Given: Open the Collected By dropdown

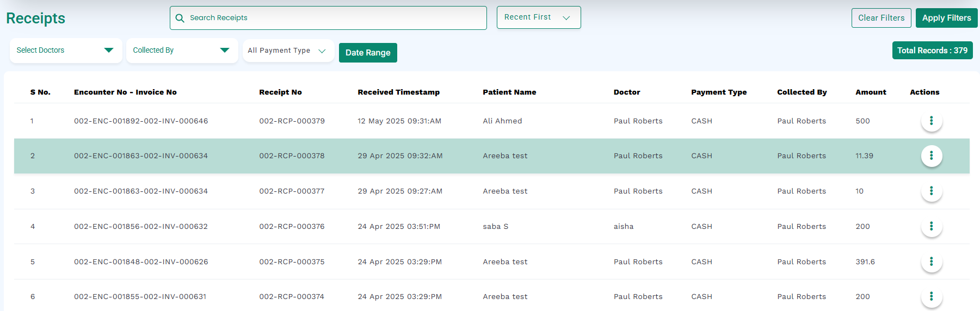Looking at the screenshot, I should [182, 50].
